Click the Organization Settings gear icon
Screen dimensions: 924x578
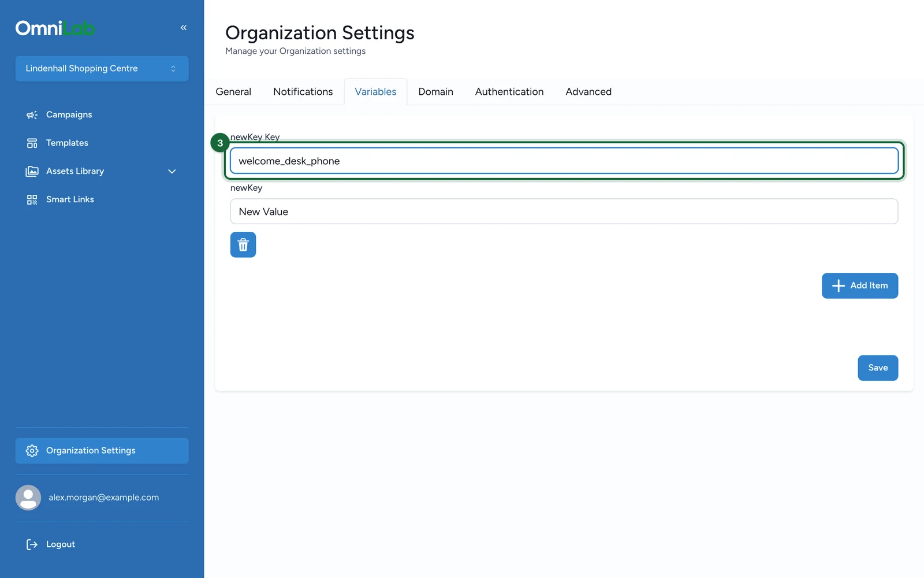tap(32, 451)
